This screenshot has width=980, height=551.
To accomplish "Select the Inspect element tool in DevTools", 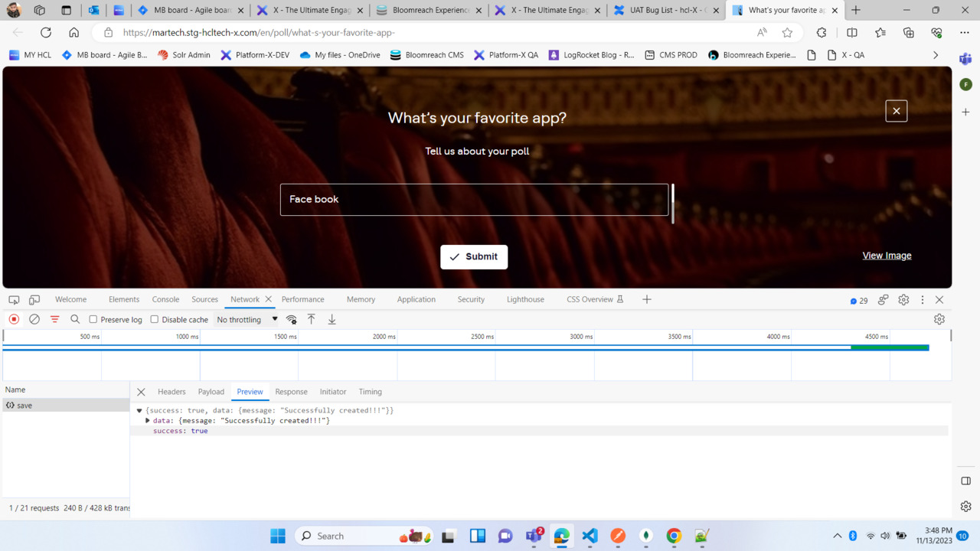I will coord(14,299).
